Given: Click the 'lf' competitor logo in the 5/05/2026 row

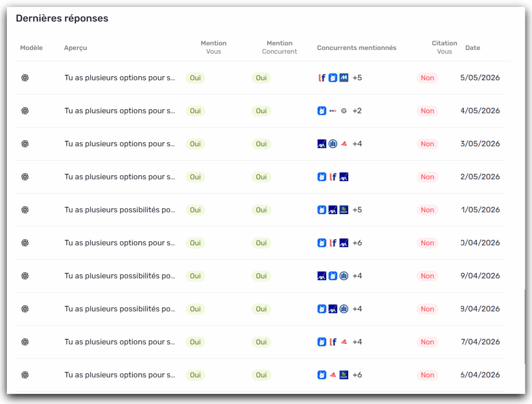Looking at the screenshot, I should click(322, 78).
